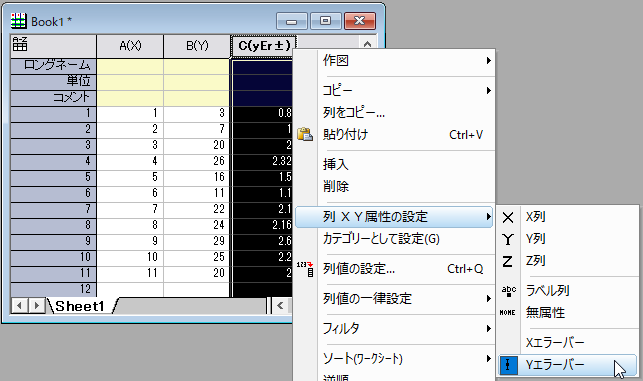643x381 pixels.
Task: Select the ロングネーム row header
Action: [53, 65]
